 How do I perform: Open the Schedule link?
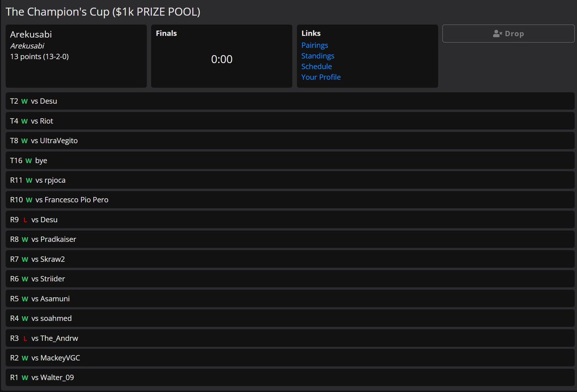coord(316,66)
